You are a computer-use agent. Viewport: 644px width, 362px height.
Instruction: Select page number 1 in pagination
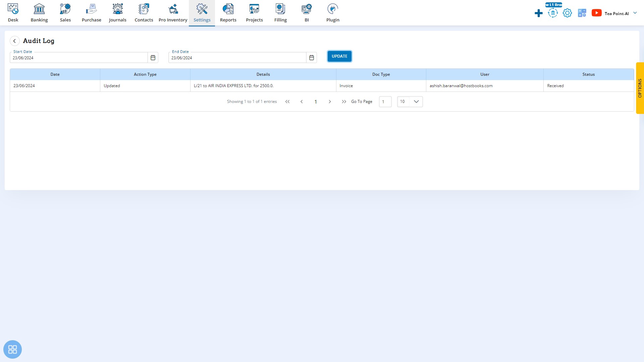coord(316,102)
